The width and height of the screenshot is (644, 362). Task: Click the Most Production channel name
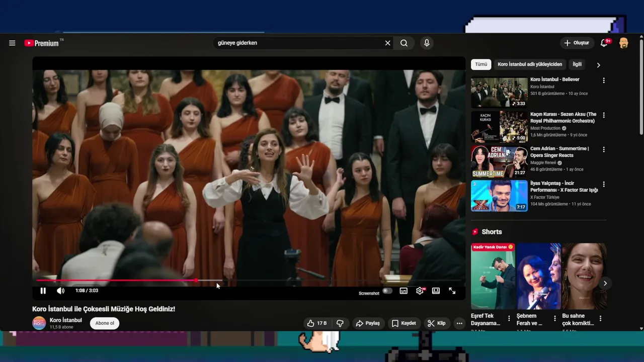coord(545,128)
